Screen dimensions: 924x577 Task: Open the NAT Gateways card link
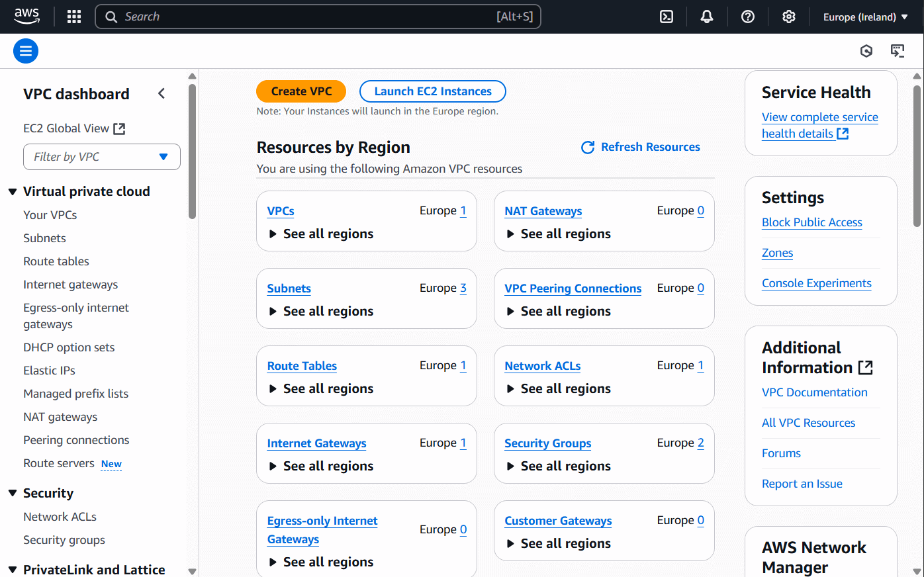coord(543,211)
